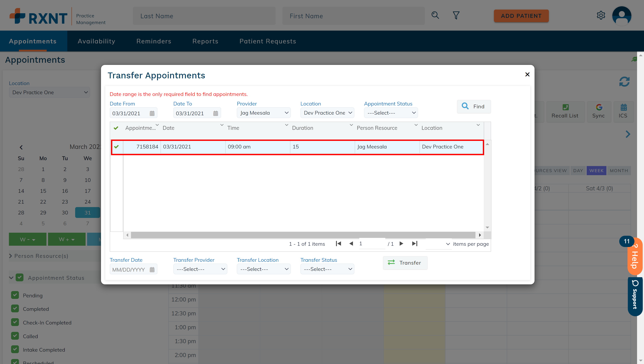Uncheck the Completed status filter
644x364 pixels.
(15, 309)
